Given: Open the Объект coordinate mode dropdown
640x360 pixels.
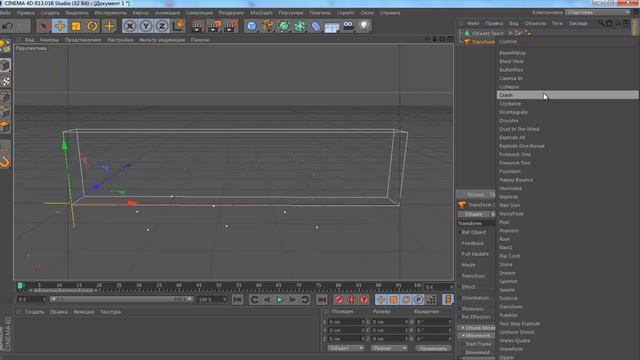Looking at the screenshot, I should [346, 348].
